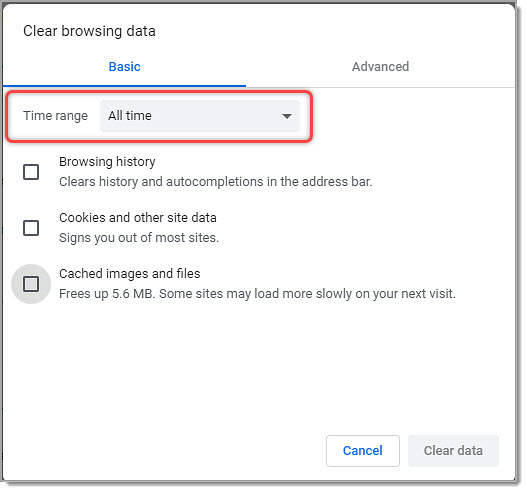Screen dimensions: 527x492
Task: Click the 'All time' selected value text
Action: [130, 116]
